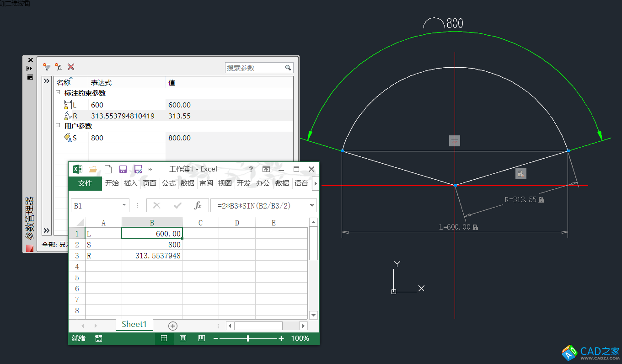Click the Excel save floppy disk icon
The height and width of the screenshot is (364, 622).
tap(123, 169)
